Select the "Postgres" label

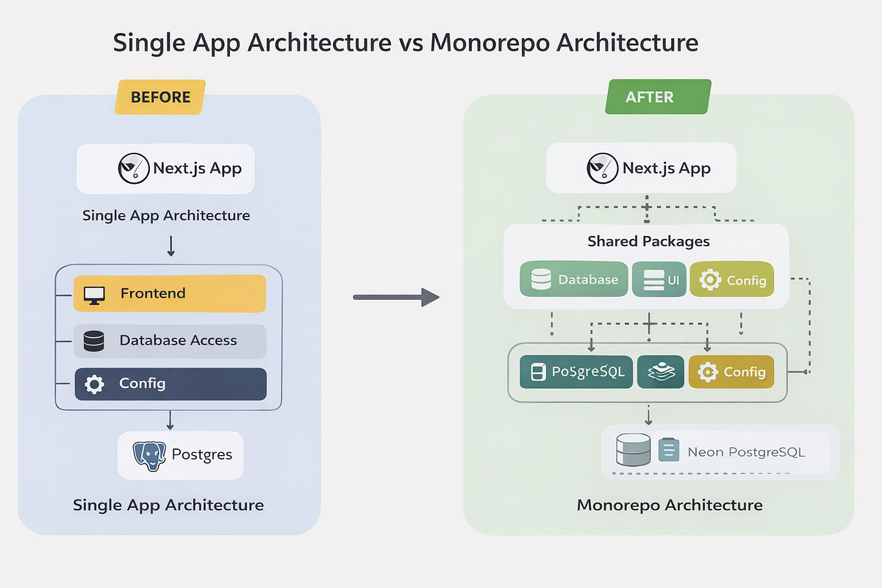click(x=202, y=454)
